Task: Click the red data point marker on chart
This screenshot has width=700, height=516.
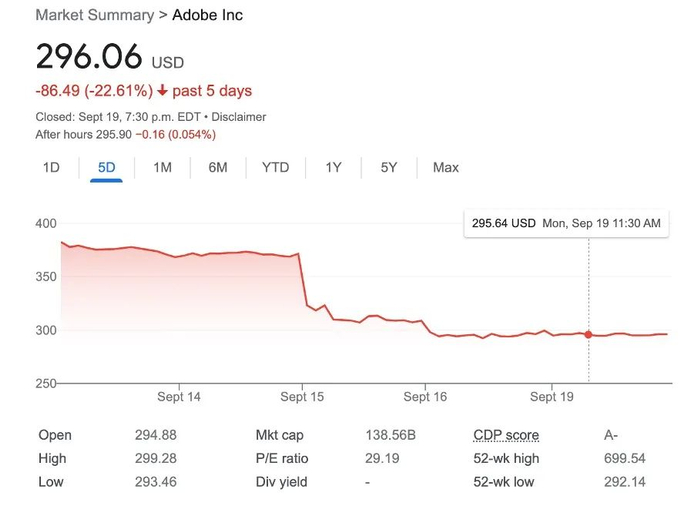Action: click(588, 335)
